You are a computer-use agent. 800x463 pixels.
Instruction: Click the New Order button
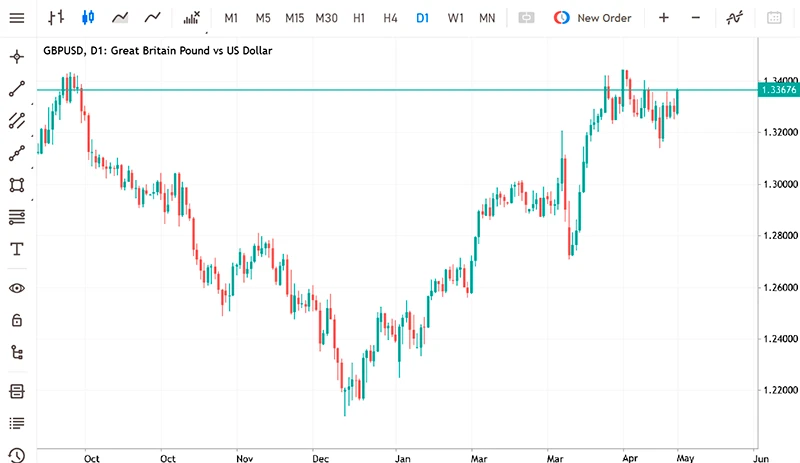(592, 18)
